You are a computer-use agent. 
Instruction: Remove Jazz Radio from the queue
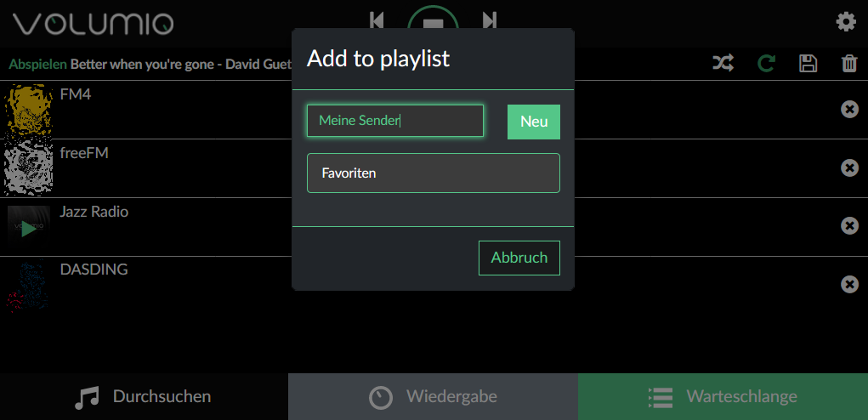pos(849,225)
